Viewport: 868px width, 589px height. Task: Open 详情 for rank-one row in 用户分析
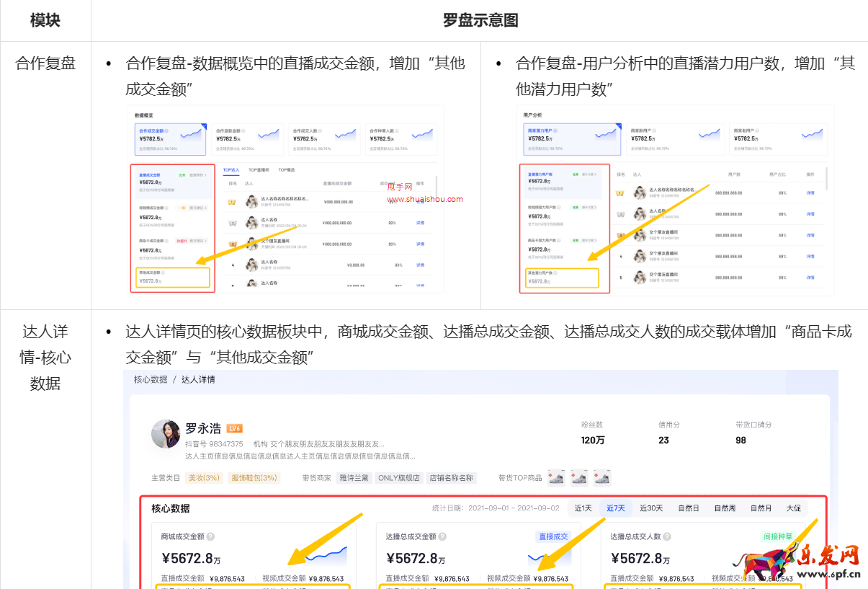pyautogui.click(x=810, y=193)
